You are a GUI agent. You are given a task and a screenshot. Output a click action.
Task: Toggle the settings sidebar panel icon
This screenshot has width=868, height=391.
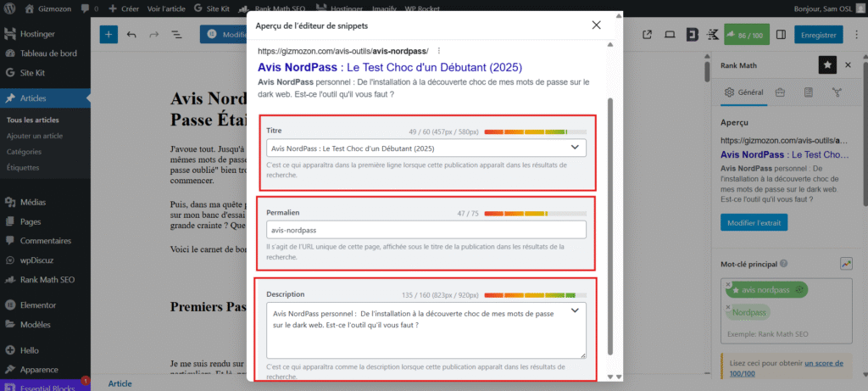pos(781,35)
